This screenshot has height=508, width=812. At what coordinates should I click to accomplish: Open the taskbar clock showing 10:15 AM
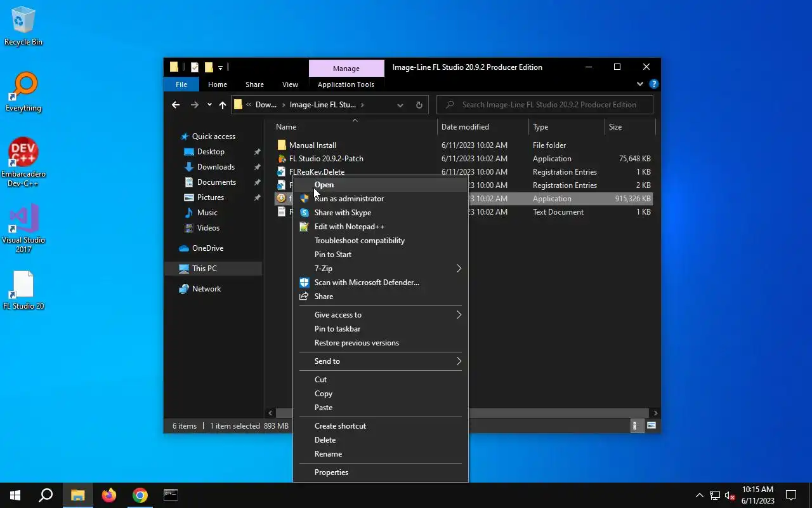click(757, 495)
